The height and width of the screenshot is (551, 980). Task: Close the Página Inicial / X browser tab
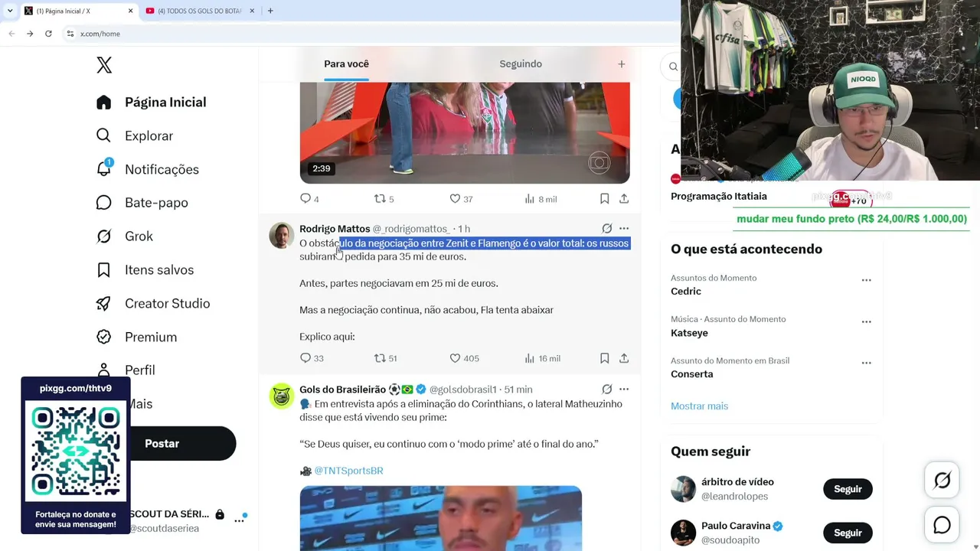pyautogui.click(x=130, y=11)
